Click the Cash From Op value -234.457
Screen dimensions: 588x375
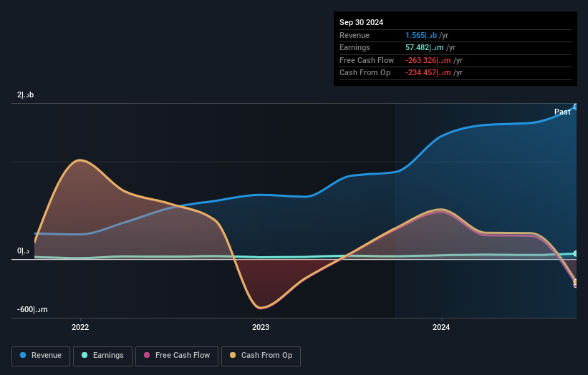click(x=428, y=73)
